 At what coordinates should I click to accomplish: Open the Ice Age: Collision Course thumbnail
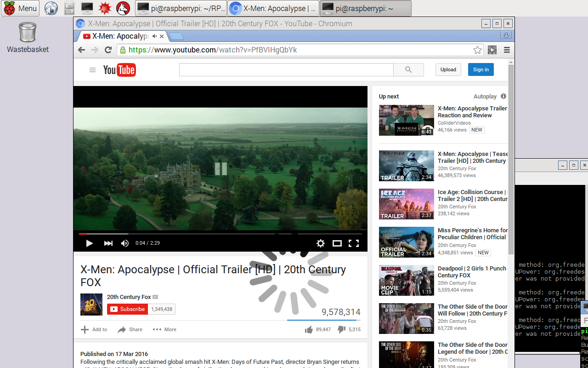coord(407,204)
